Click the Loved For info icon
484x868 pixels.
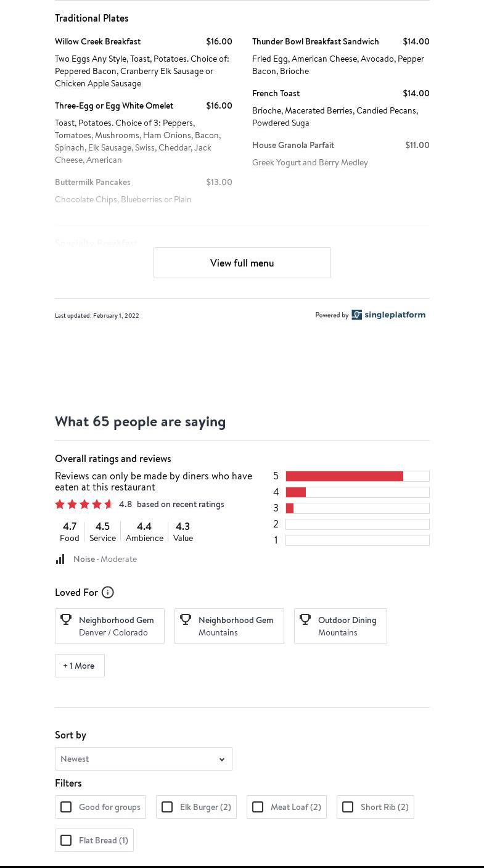point(108,592)
